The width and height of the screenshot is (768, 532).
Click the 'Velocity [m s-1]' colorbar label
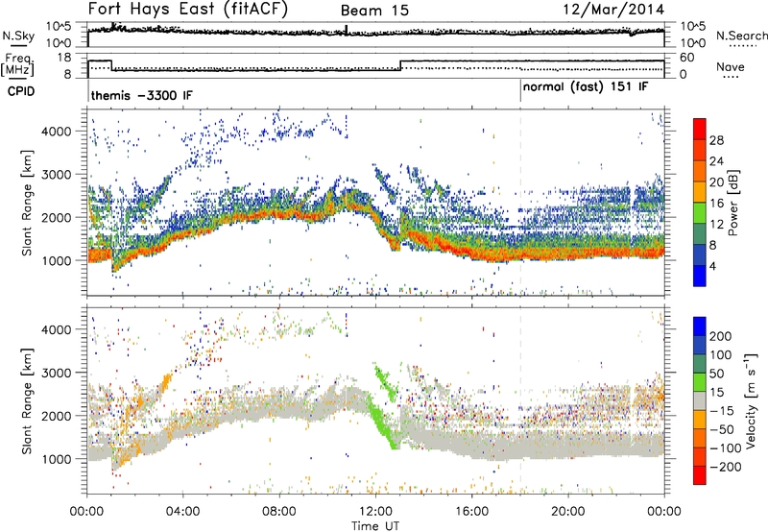751,400
